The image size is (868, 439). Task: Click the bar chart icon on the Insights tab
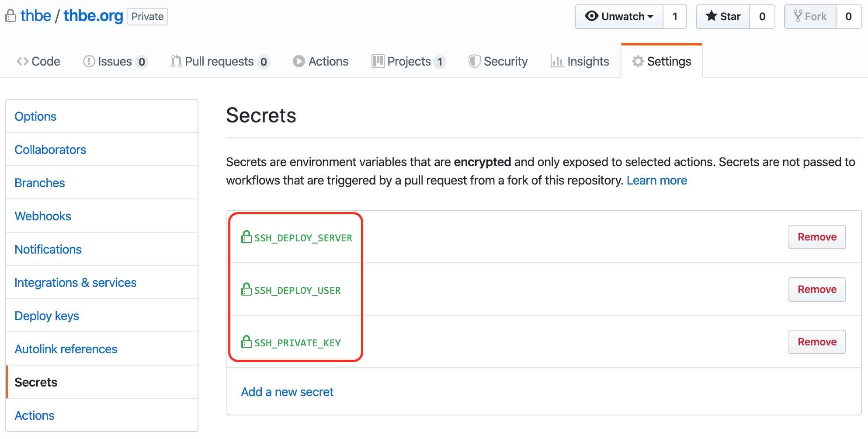click(x=558, y=61)
